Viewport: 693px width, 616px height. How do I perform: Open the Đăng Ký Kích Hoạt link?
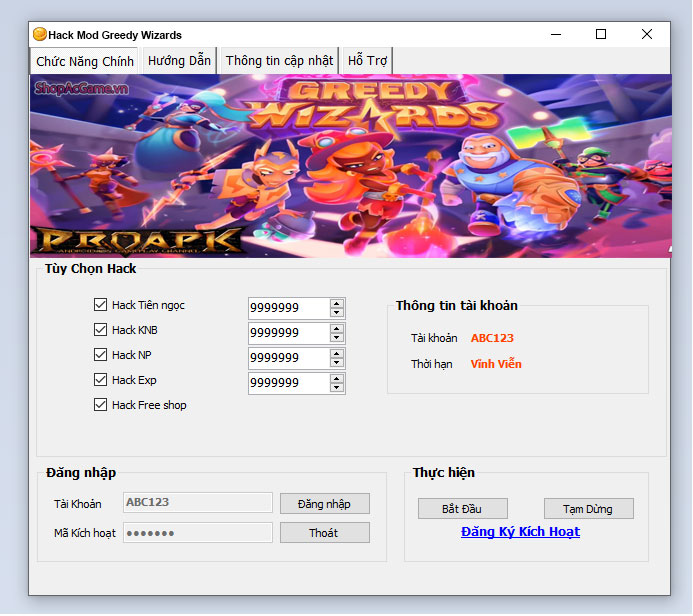(x=520, y=532)
